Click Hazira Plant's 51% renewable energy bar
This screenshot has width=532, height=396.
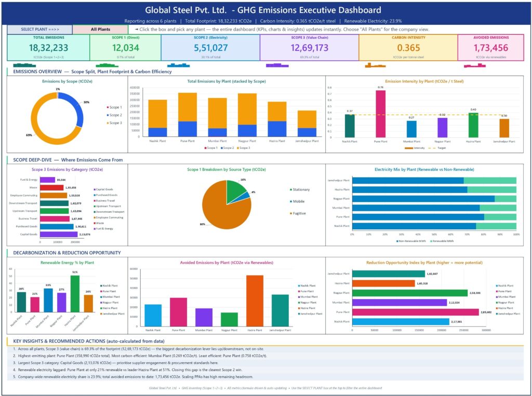pyautogui.click(x=75, y=294)
